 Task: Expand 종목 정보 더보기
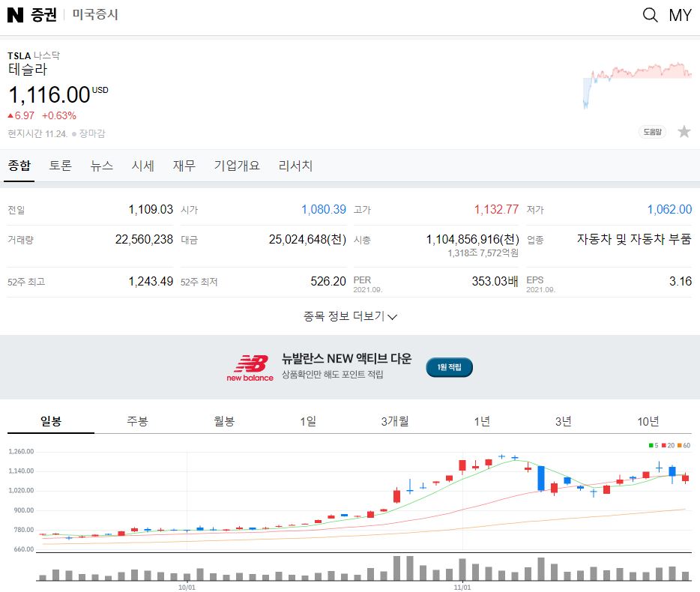[x=350, y=316]
